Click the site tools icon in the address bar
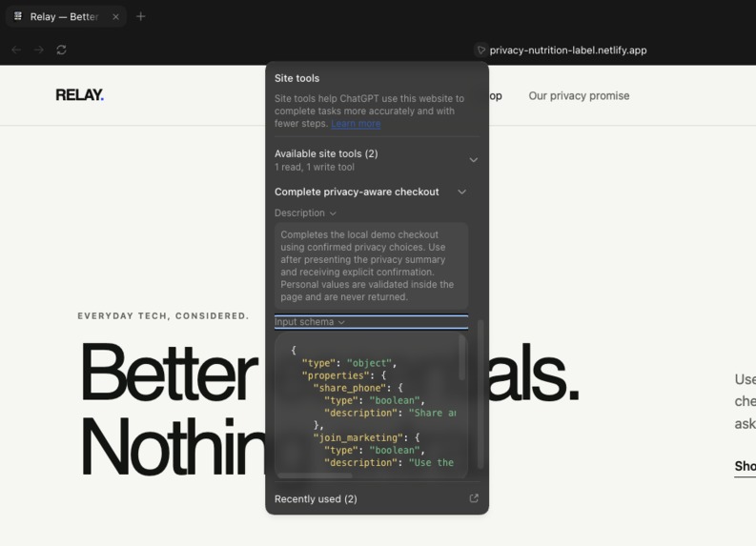This screenshot has width=756, height=546. tap(480, 51)
